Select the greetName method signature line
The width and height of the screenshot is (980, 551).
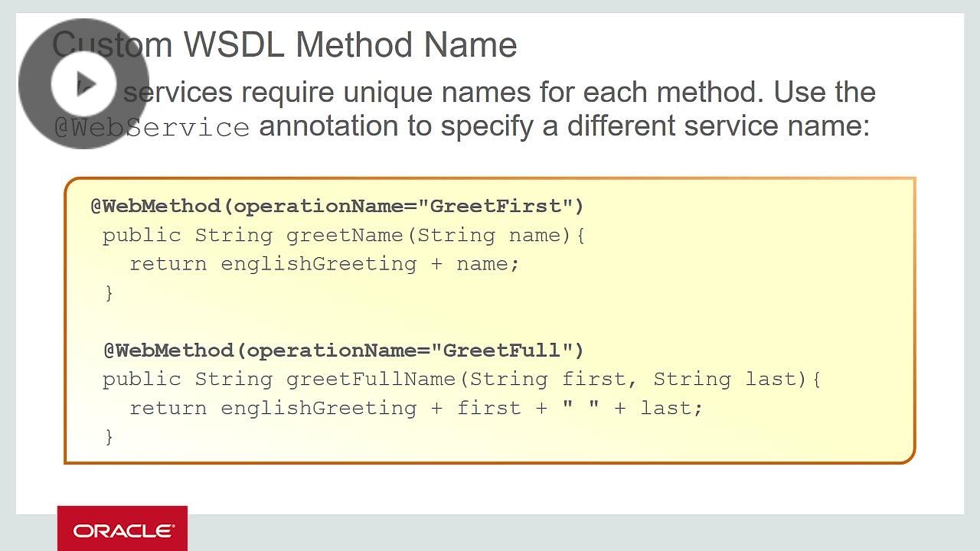click(345, 235)
